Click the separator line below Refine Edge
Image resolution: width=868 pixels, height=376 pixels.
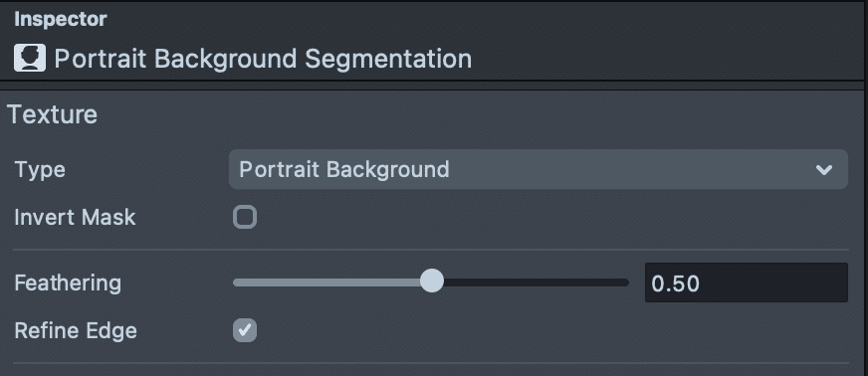point(431,363)
